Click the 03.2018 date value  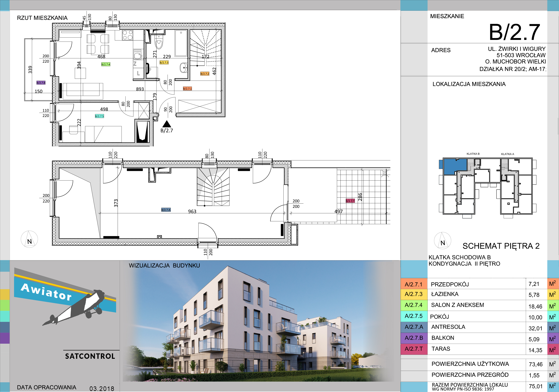pos(102,389)
